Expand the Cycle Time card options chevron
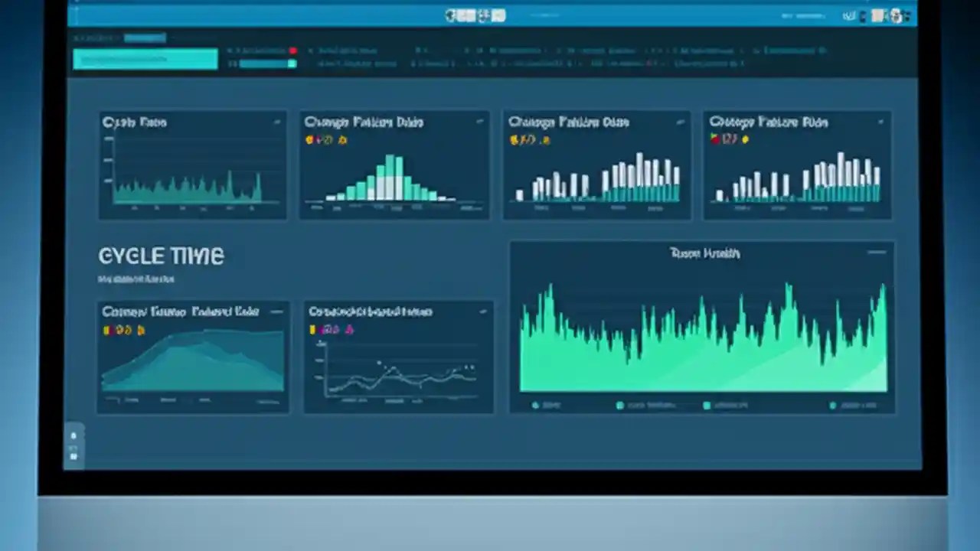Image resolution: width=980 pixels, height=551 pixels. 276,121
